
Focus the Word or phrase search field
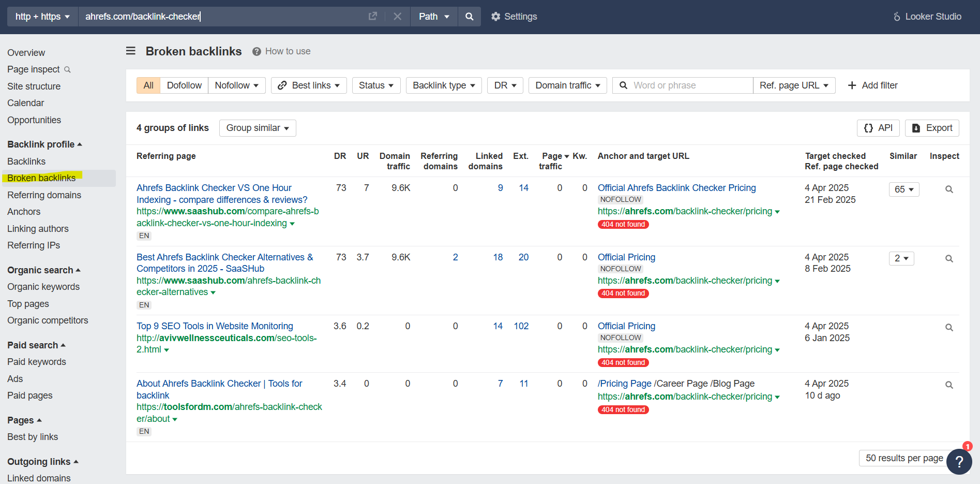(683, 85)
